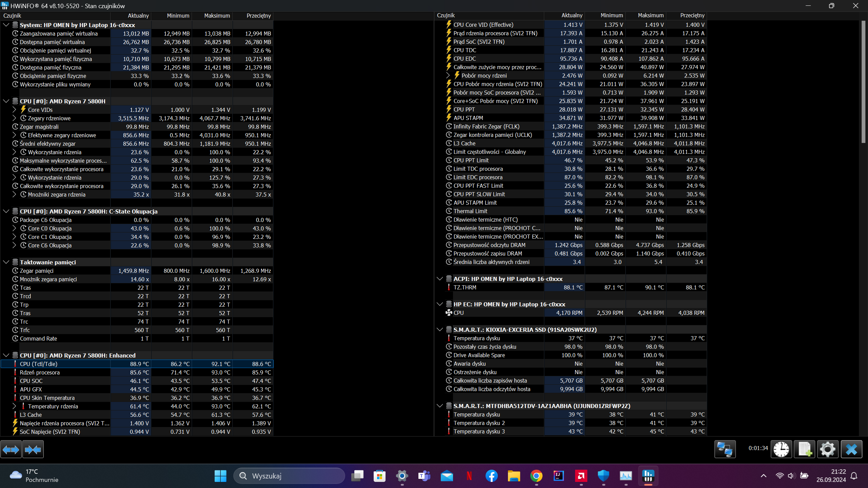This screenshot has height=488, width=868.
Task: Click the right Czujnik column header
Action: click(x=489, y=16)
